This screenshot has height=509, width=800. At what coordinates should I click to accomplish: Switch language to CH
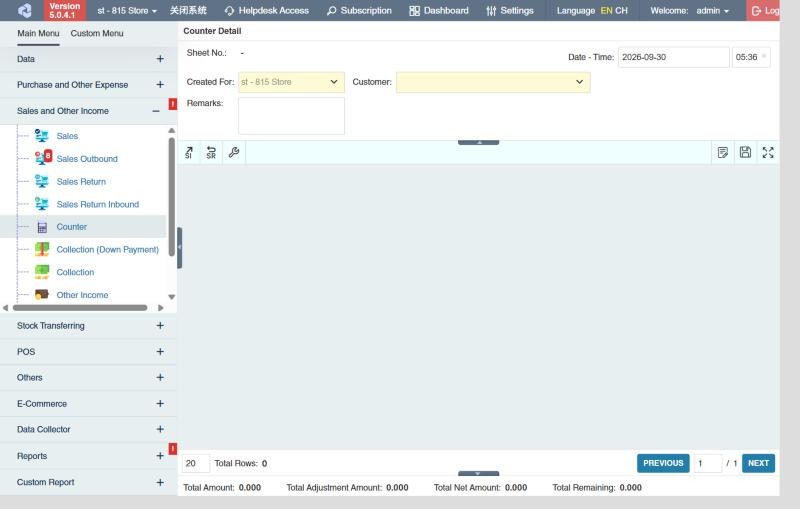(x=621, y=10)
